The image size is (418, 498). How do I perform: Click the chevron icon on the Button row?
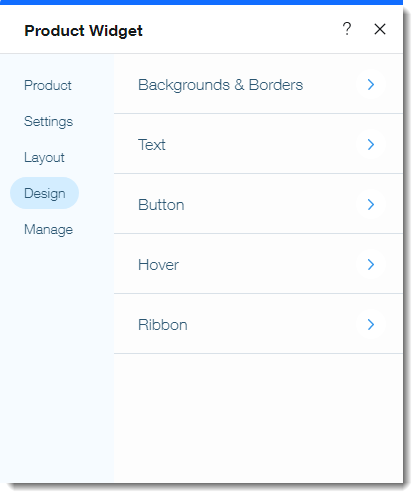pyautogui.click(x=371, y=205)
